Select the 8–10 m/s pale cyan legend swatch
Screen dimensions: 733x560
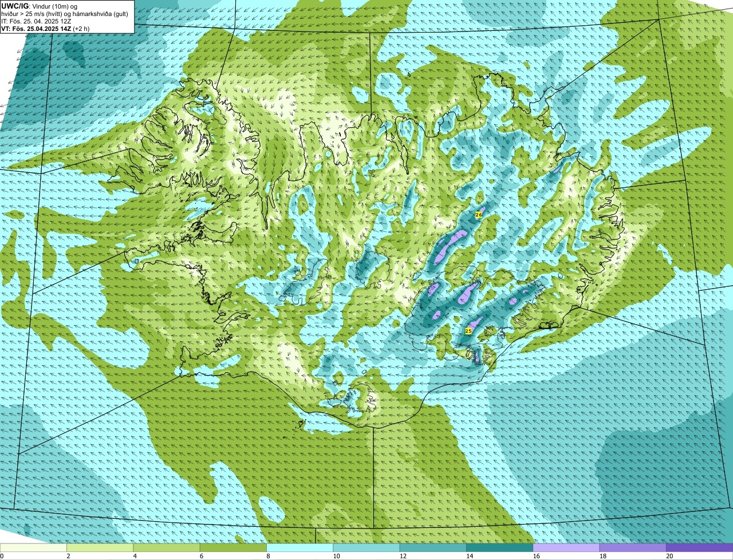(299, 548)
